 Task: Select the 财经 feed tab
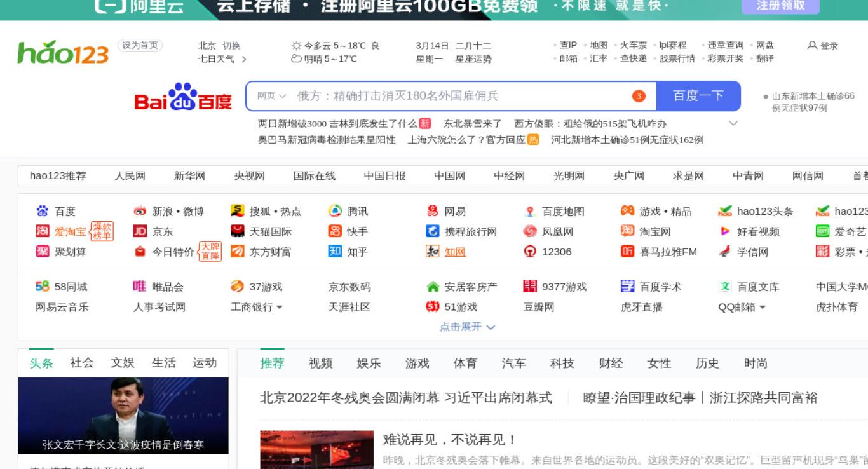(x=611, y=364)
